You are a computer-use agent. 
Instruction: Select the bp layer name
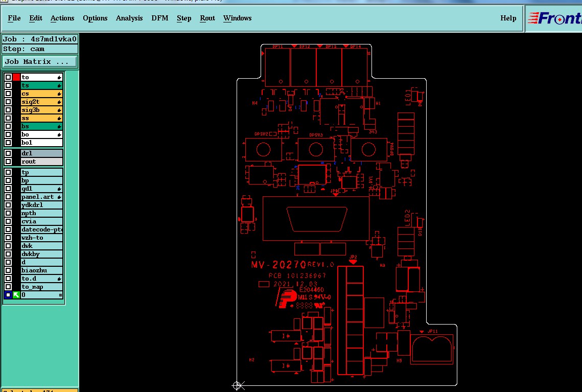(41, 180)
